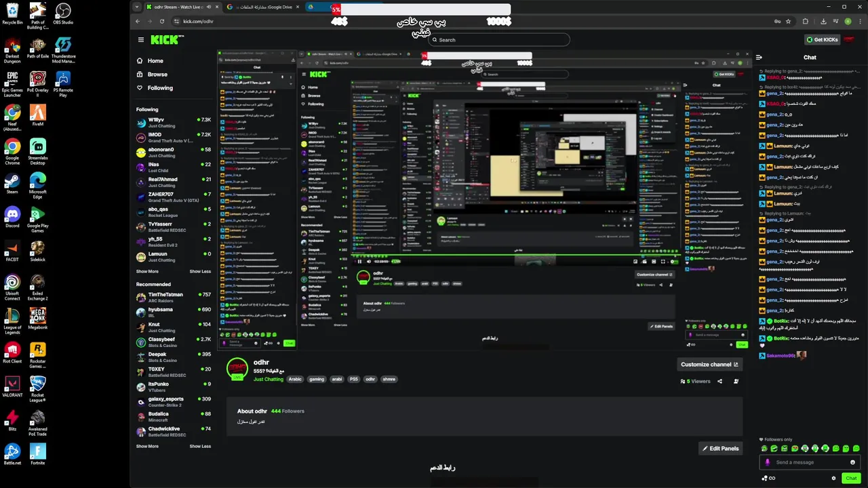Viewport: 868px width, 488px height.
Task: Click the Customize channel button
Action: (x=709, y=364)
